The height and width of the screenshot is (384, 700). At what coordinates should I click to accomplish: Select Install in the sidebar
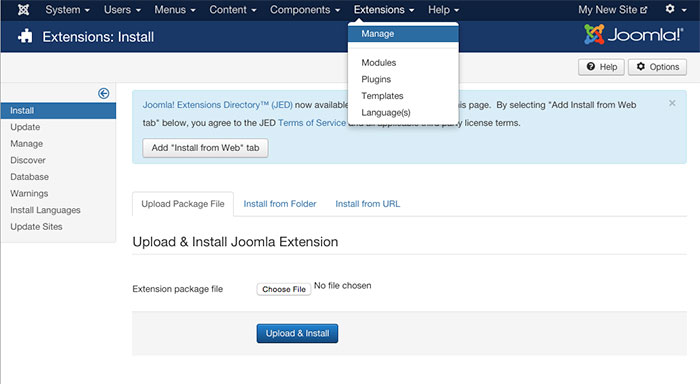pyautogui.click(x=58, y=110)
